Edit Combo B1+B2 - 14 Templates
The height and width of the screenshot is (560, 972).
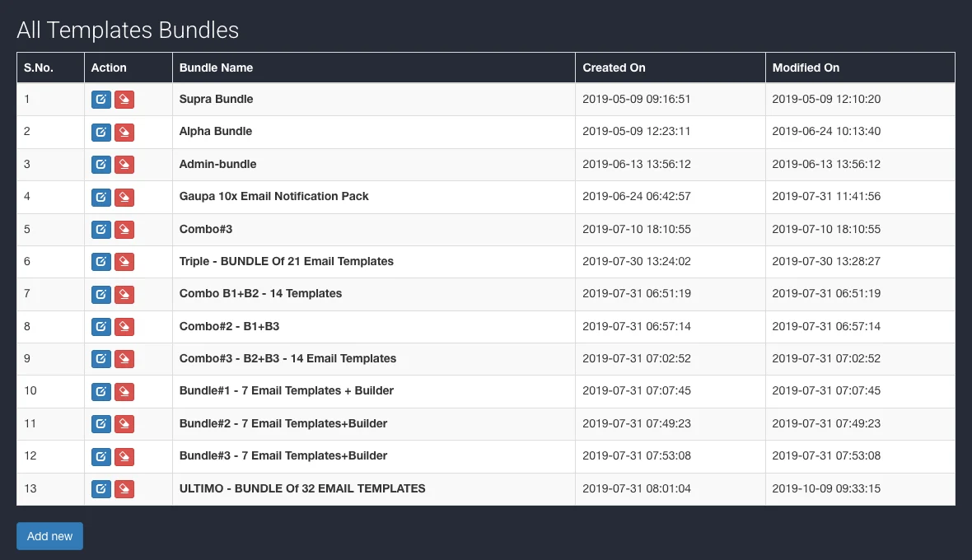101,294
